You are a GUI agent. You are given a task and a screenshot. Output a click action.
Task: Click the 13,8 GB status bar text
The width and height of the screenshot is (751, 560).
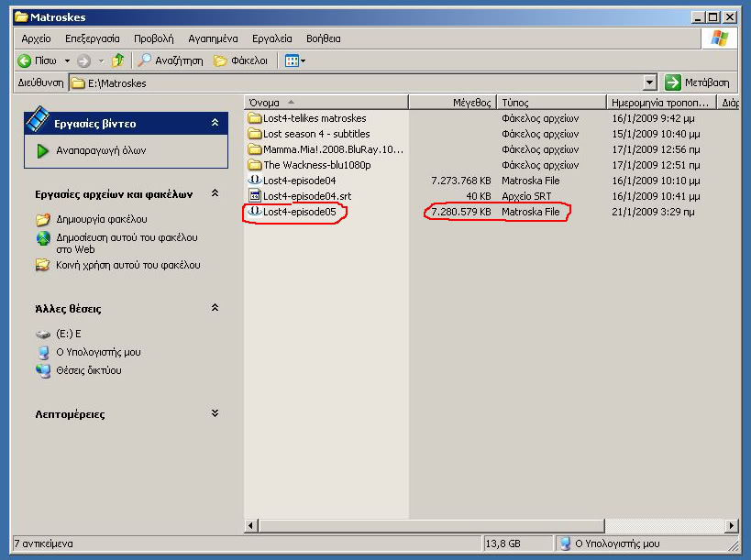point(503,544)
